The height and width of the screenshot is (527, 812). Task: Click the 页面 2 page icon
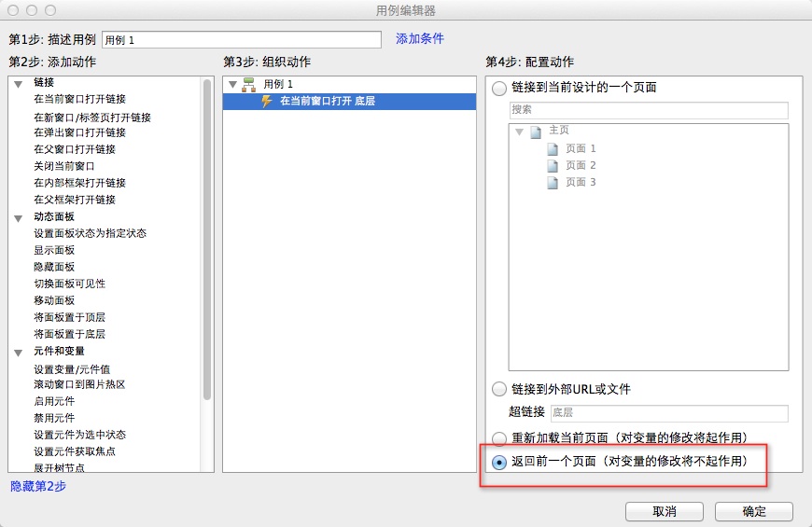tap(553, 165)
